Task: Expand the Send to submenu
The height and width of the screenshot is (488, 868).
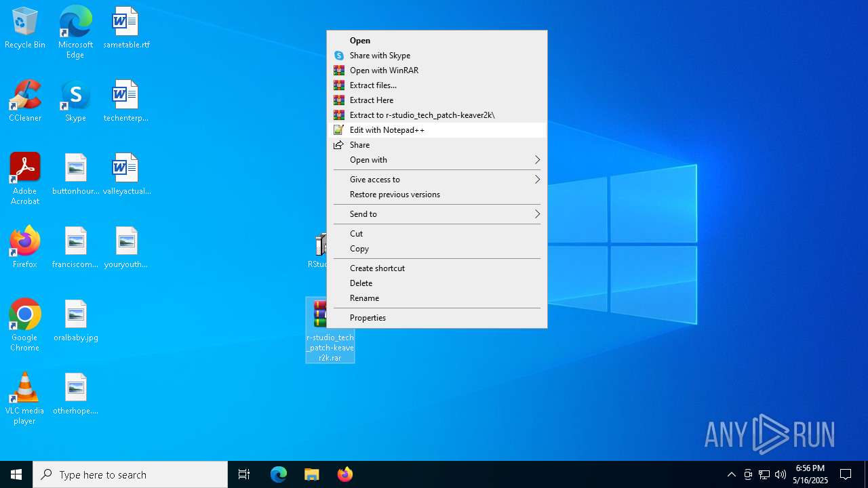Action: [437, 214]
